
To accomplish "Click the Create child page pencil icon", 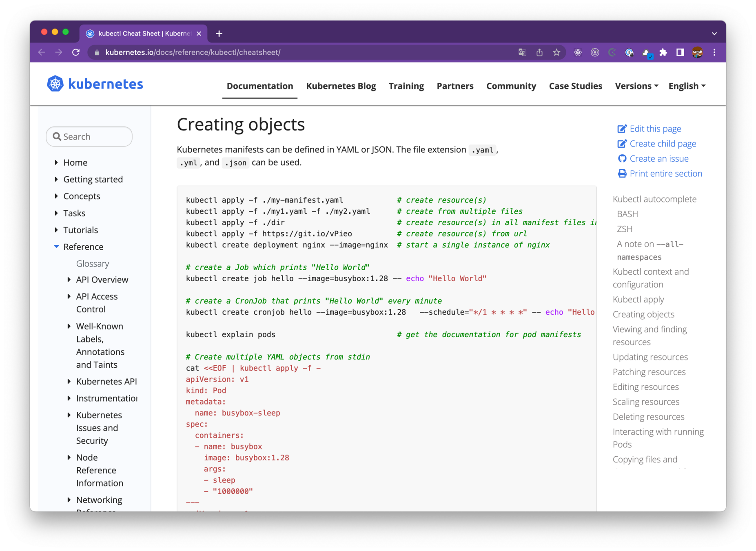I will 622,144.
